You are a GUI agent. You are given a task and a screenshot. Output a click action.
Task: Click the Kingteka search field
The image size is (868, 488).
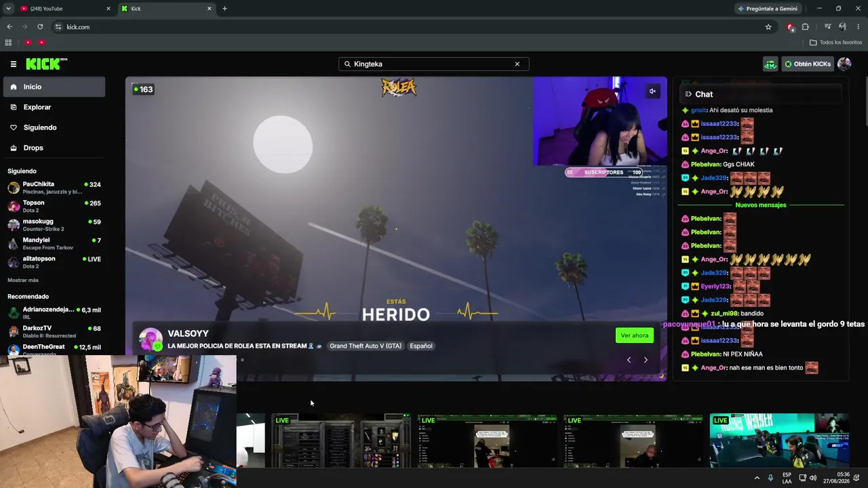pos(433,64)
